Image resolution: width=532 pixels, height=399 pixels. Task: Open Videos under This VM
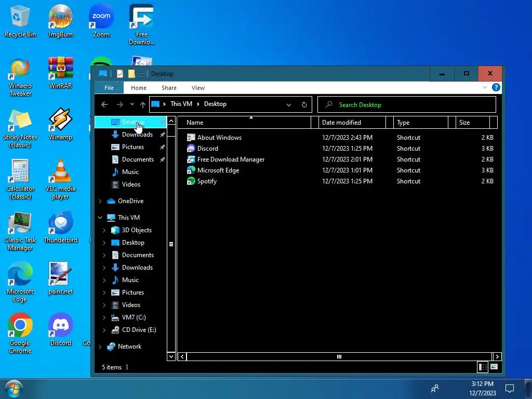[131, 304]
